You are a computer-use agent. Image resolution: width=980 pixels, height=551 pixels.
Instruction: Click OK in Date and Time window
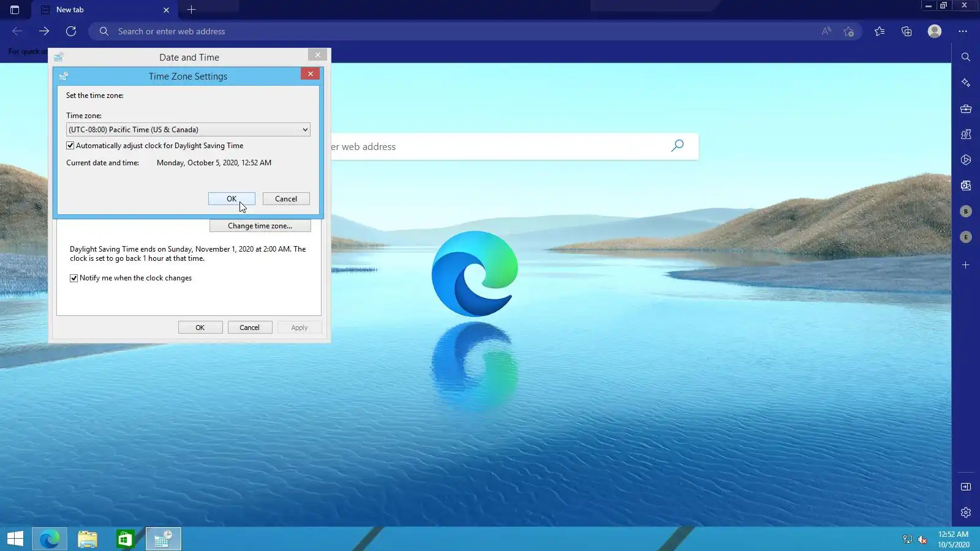[x=200, y=328]
